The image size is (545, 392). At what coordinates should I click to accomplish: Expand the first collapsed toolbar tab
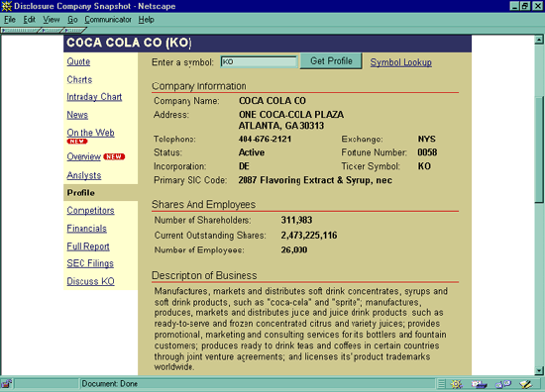[20, 31]
